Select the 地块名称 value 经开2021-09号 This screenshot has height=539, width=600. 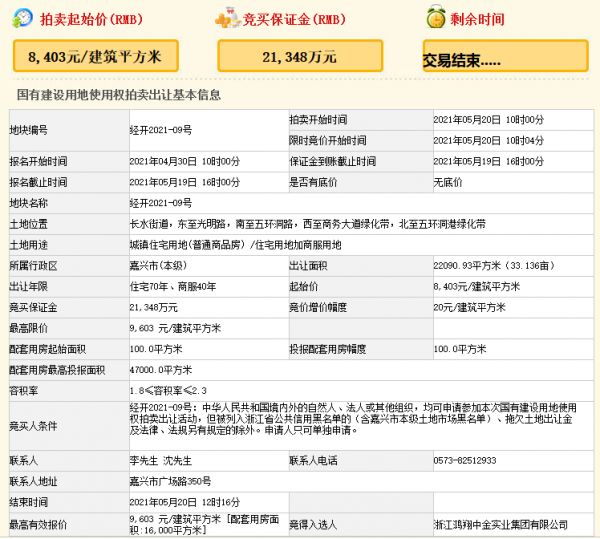(x=161, y=203)
